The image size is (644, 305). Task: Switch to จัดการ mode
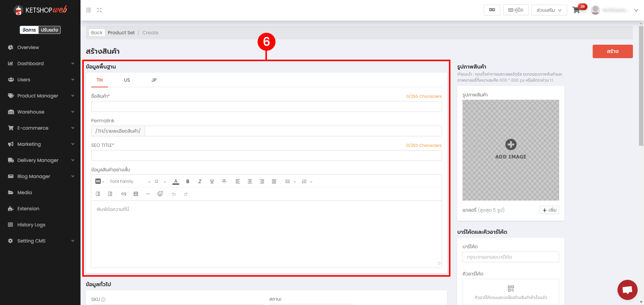point(29,30)
